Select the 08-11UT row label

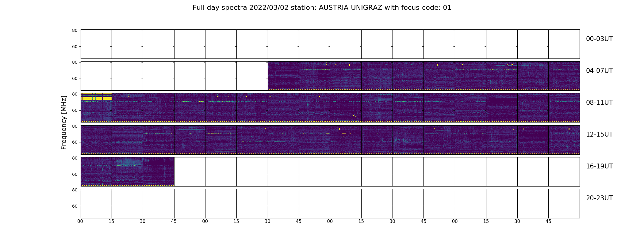click(599, 103)
